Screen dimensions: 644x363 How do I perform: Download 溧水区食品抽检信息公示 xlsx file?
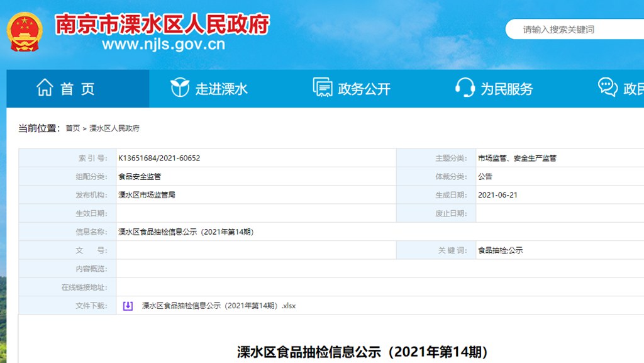click(x=218, y=306)
